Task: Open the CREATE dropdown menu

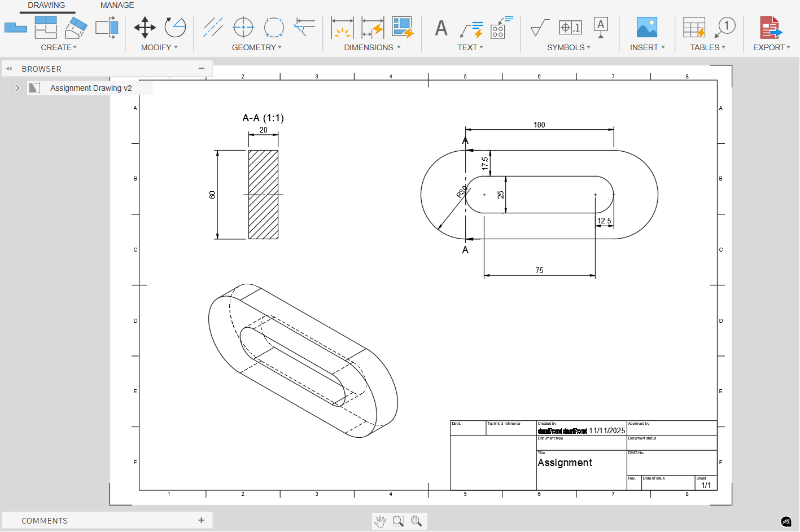Action: (59, 47)
